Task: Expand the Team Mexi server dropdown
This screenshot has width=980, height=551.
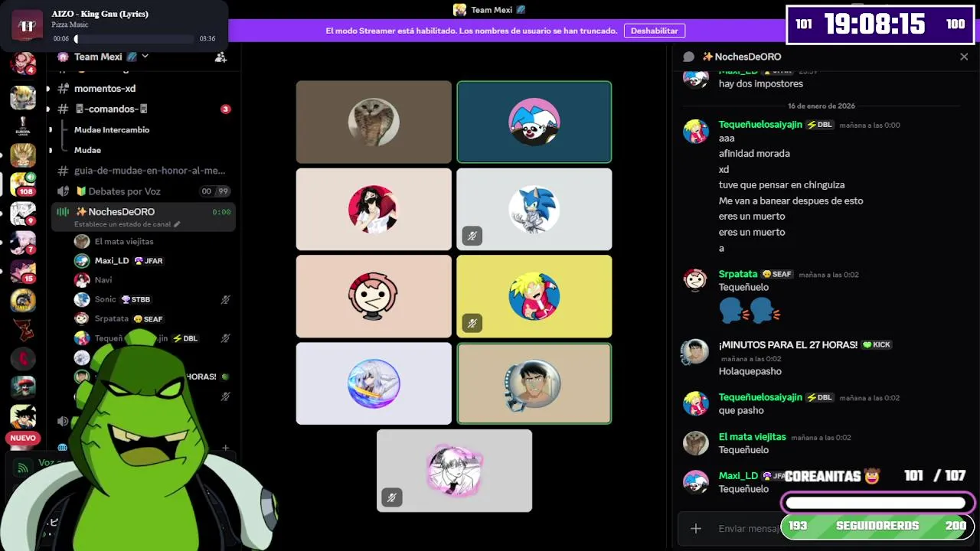Action: [145, 57]
